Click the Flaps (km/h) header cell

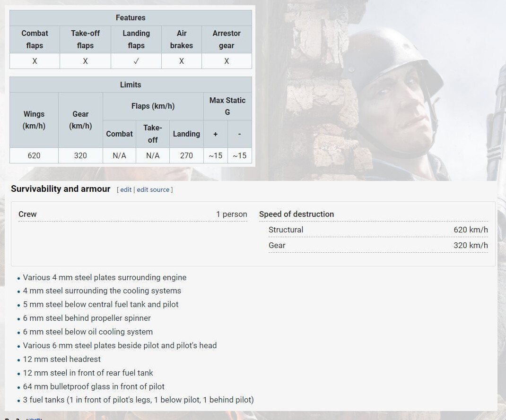point(153,106)
